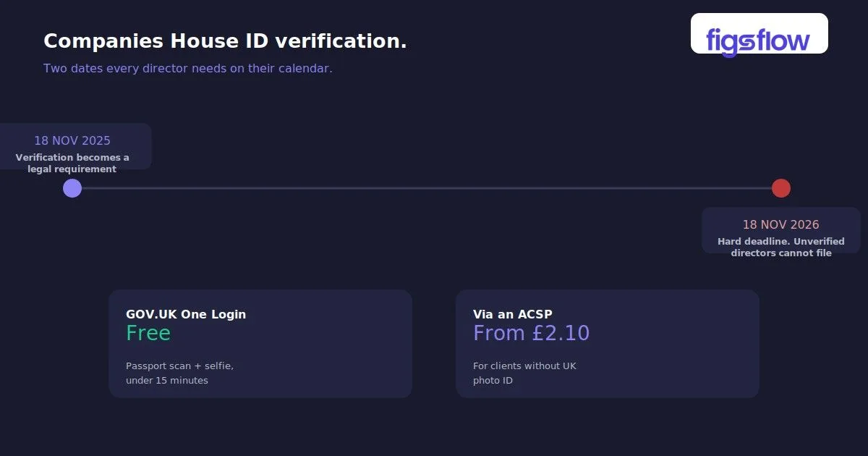Click 'Passport scan + selfie' description

click(x=179, y=373)
